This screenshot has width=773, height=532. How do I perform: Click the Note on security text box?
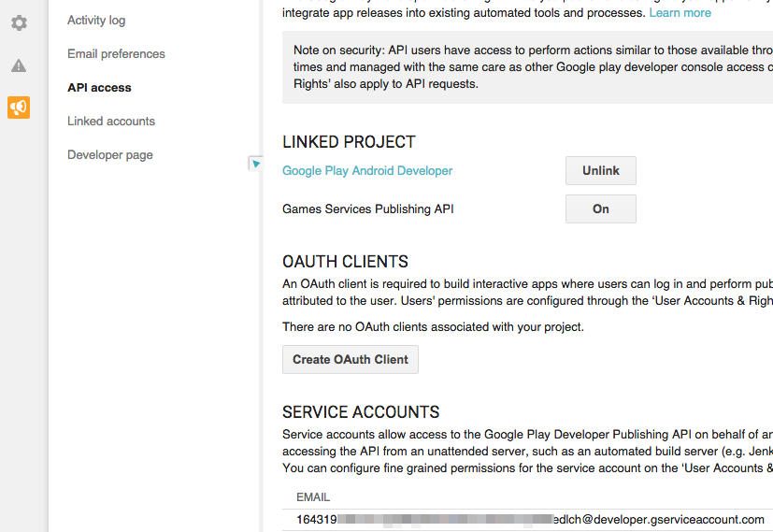pyautogui.click(x=527, y=67)
